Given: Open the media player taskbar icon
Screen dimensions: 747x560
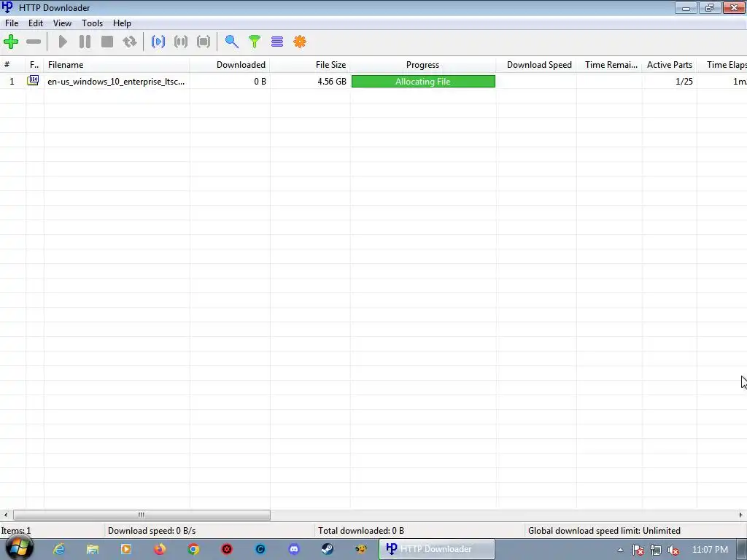Looking at the screenshot, I should tap(125, 549).
